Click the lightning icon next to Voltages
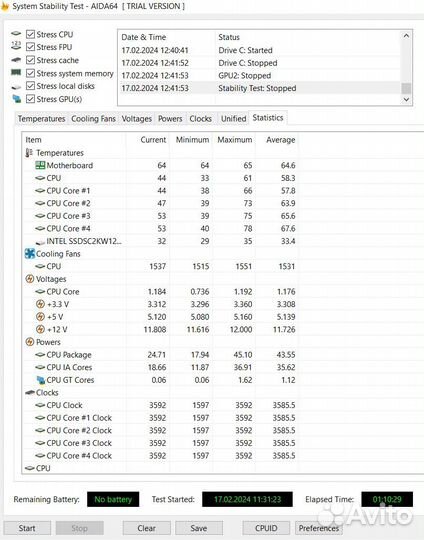 [30, 279]
